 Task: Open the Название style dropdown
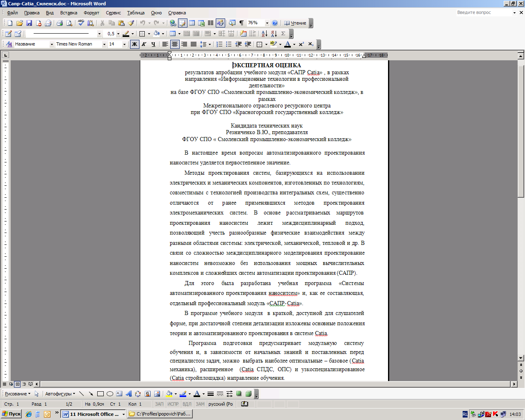52,44
